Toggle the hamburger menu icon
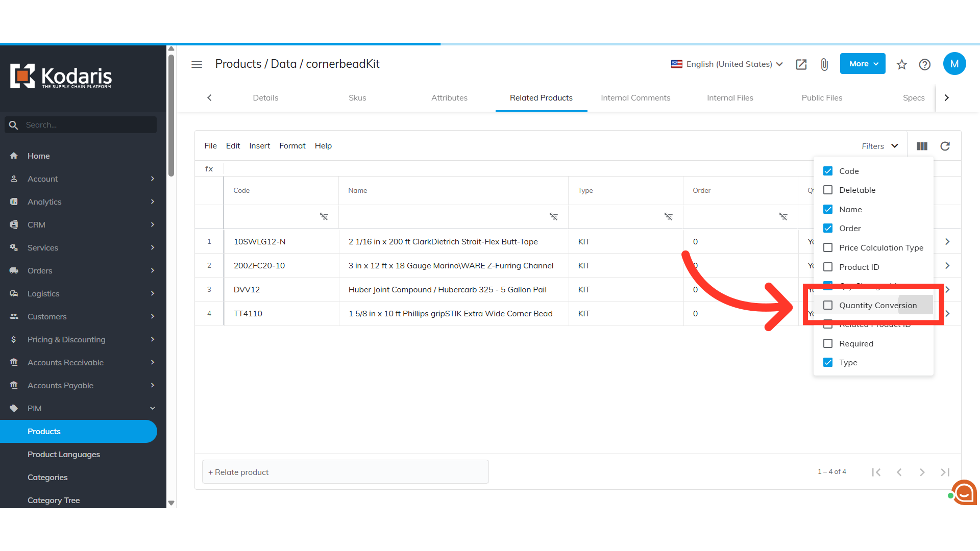The height and width of the screenshot is (551, 980). [x=197, y=64]
